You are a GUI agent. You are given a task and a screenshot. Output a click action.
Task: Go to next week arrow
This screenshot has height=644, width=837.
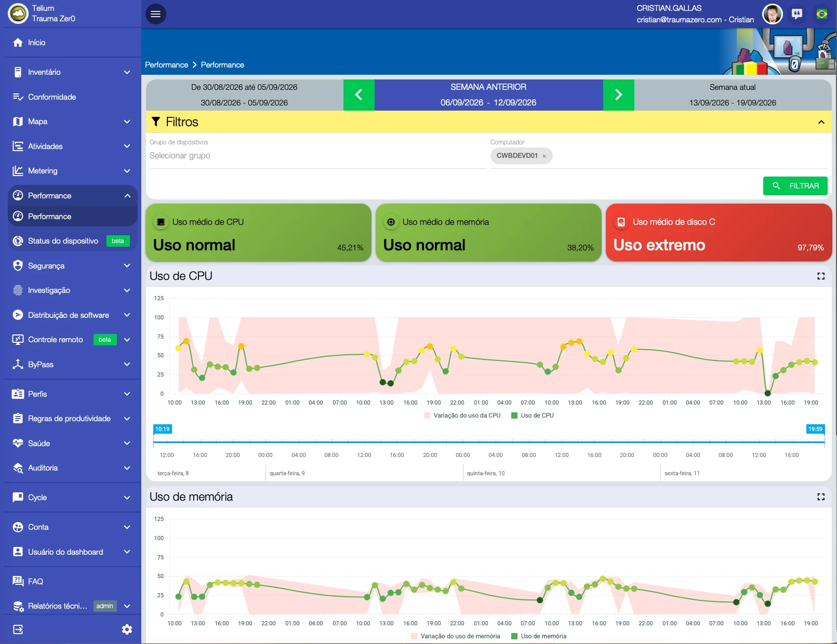click(618, 95)
